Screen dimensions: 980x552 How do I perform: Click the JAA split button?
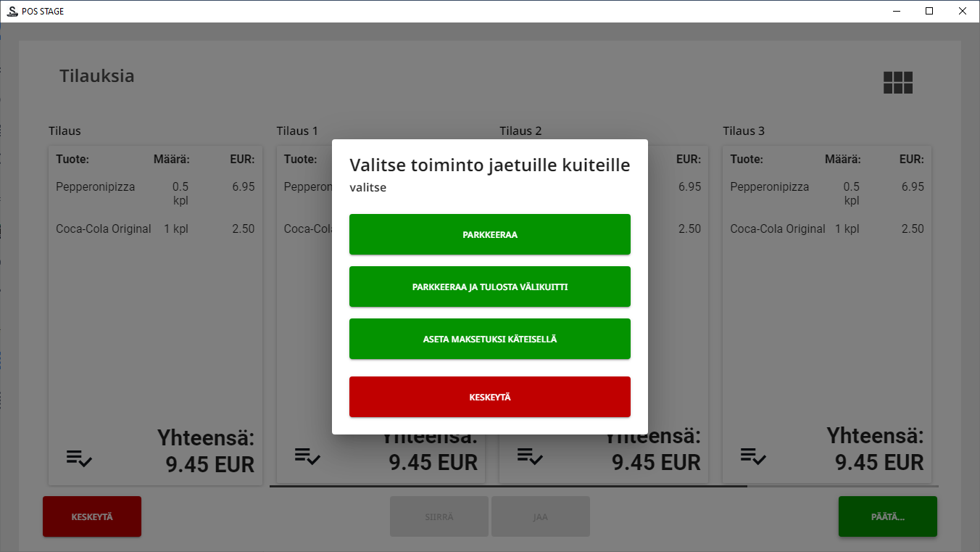tap(540, 516)
